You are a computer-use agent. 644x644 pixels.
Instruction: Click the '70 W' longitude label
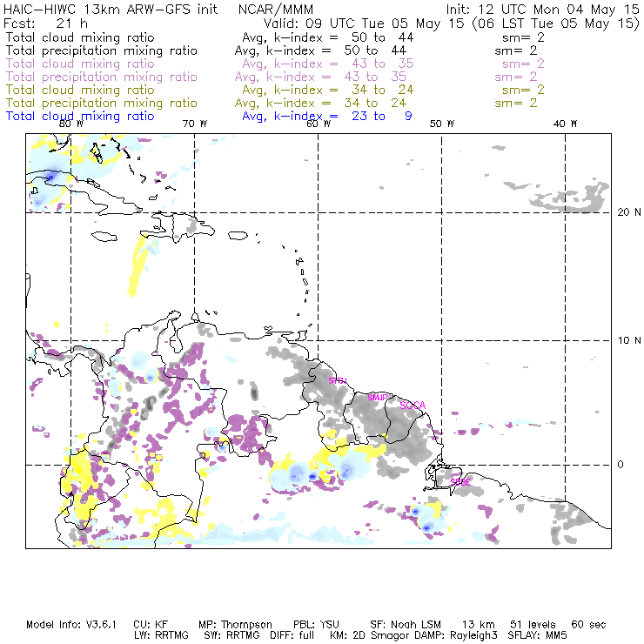coord(195,124)
